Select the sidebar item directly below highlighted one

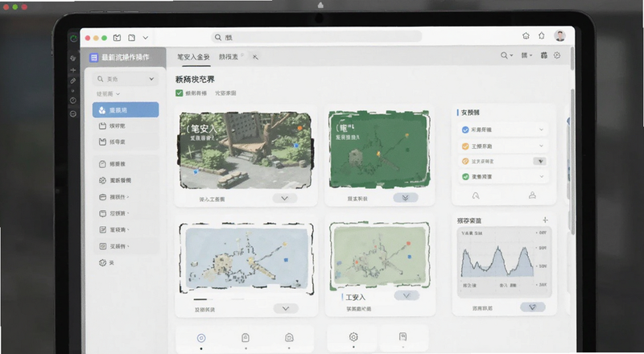126,126
